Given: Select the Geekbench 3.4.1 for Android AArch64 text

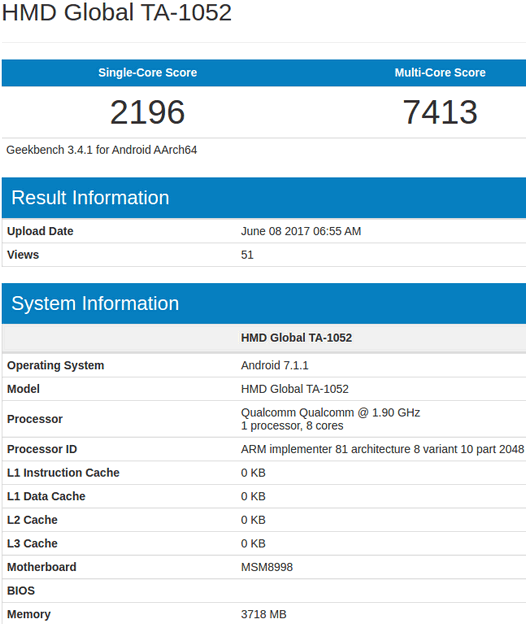Looking at the screenshot, I should pyautogui.click(x=101, y=150).
